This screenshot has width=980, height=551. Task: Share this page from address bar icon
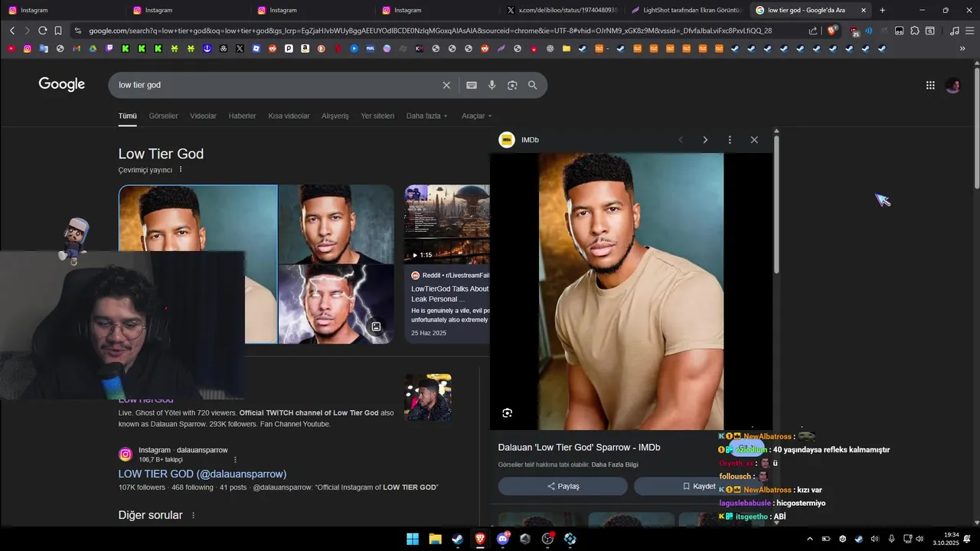[813, 31]
